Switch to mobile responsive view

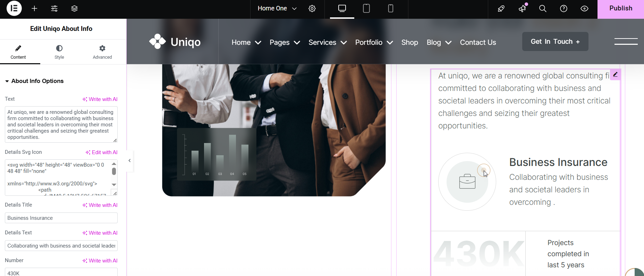(390, 9)
